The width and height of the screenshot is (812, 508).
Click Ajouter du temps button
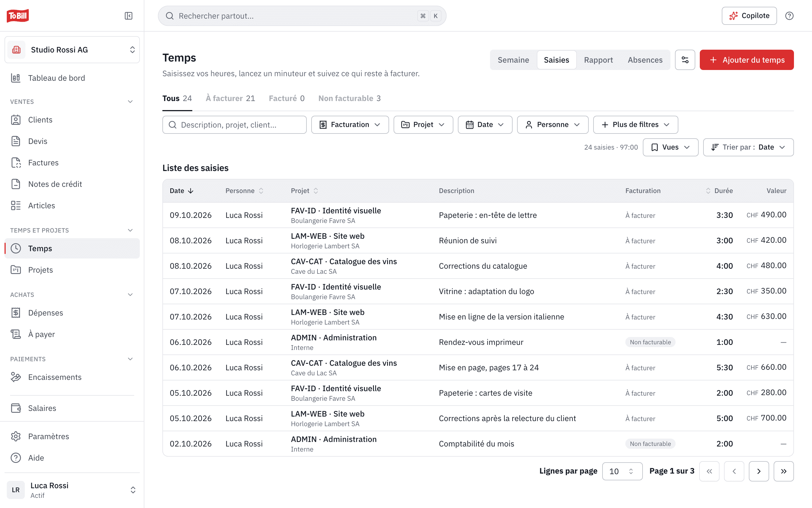pos(747,60)
